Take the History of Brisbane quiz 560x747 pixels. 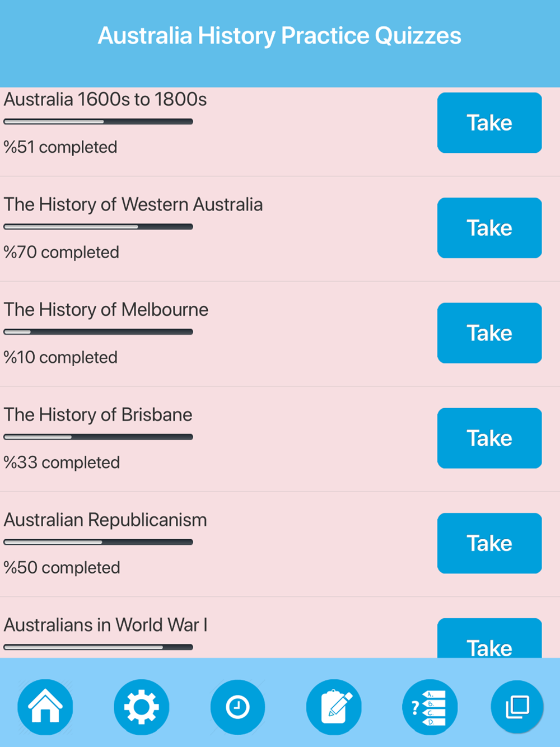click(489, 438)
